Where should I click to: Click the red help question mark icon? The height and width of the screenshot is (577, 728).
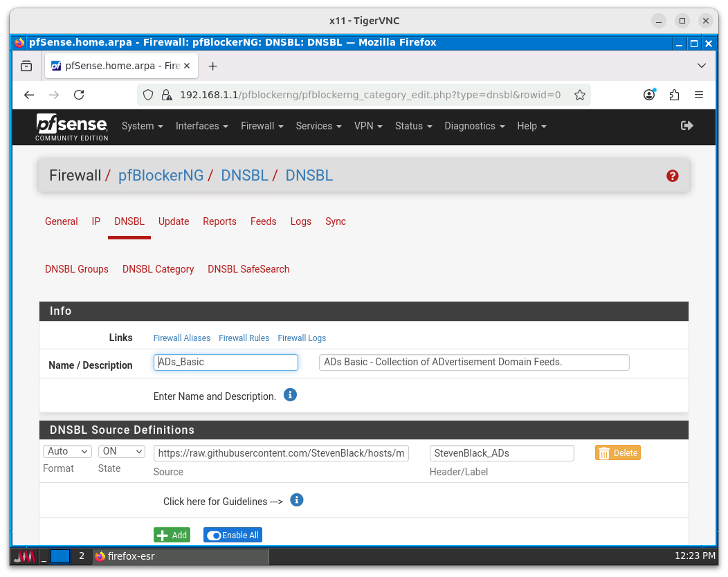[x=672, y=176]
